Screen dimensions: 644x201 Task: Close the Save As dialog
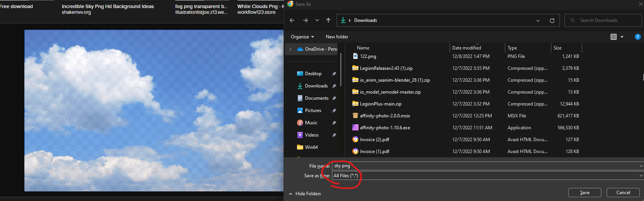coord(640,4)
